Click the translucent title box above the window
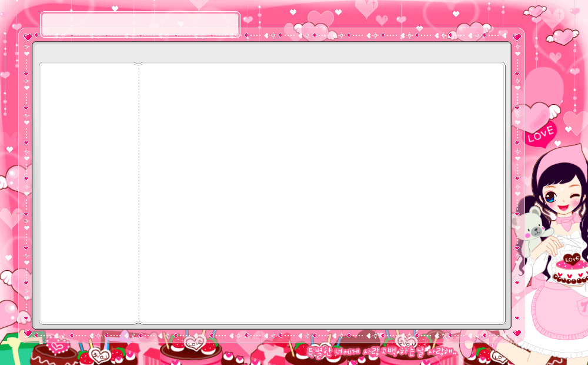 click(x=140, y=24)
